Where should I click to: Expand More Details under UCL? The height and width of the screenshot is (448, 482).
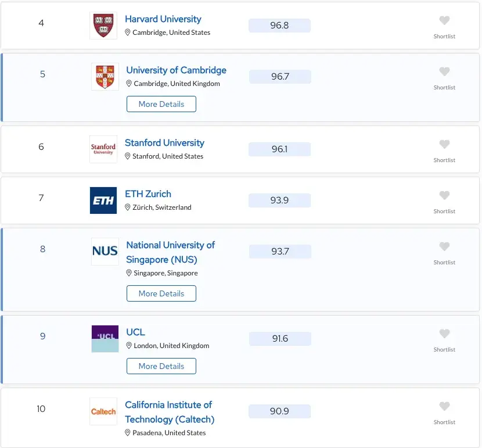[161, 366]
